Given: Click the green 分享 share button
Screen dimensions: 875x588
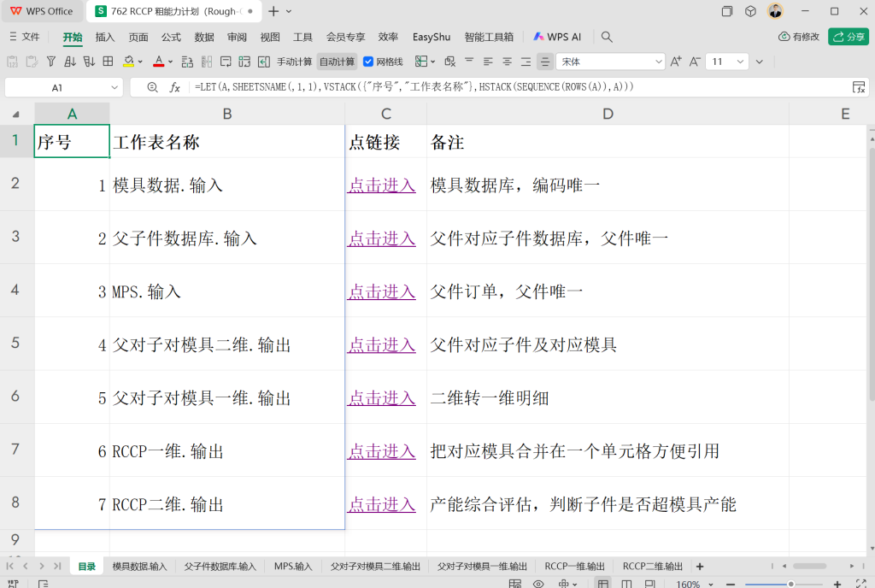Looking at the screenshot, I should pyautogui.click(x=849, y=37).
